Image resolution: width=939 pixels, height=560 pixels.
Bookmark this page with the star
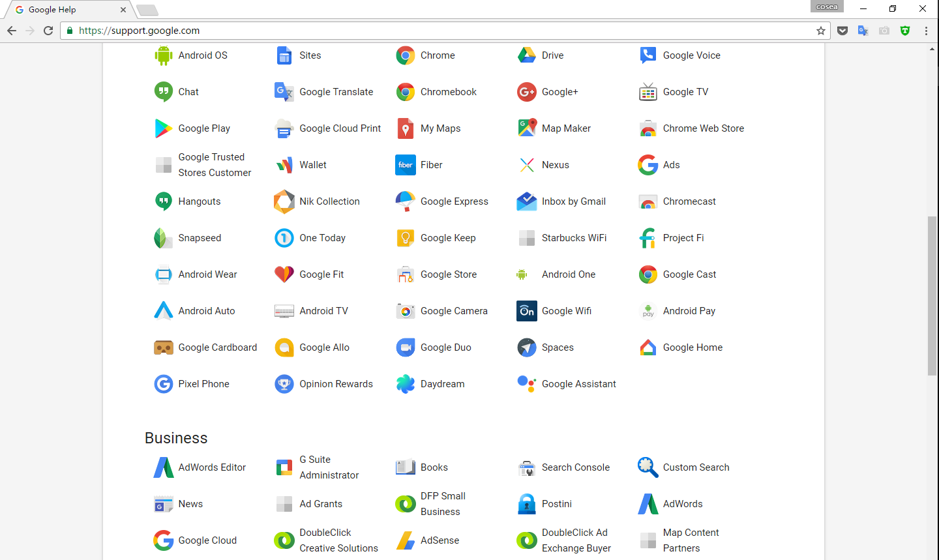tap(821, 31)
